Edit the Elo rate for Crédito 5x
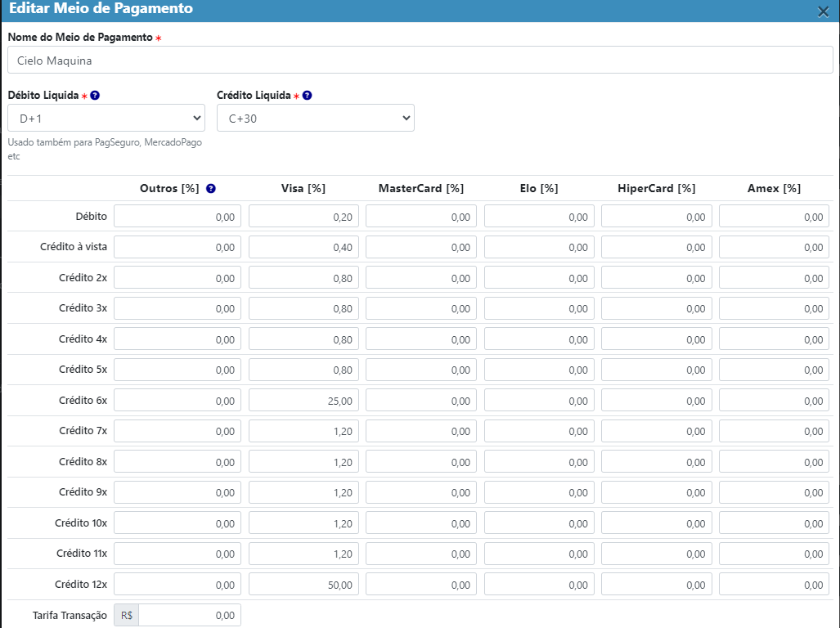The height and width of the screenshot is (628, 840). click(x=539, y=370)
